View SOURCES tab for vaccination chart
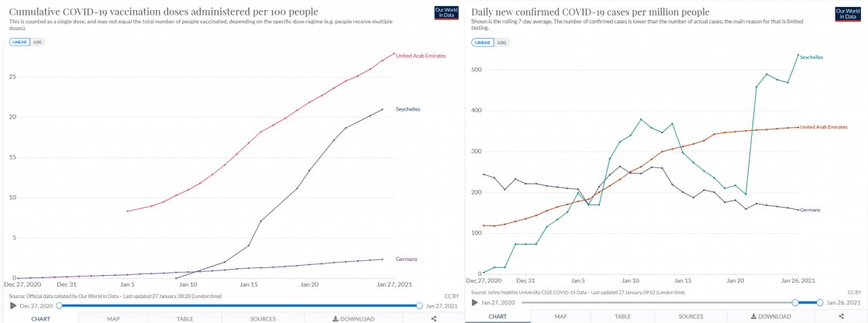Image resolution: width=868 pixels, height=323 pixels. [x=263, y=318]
